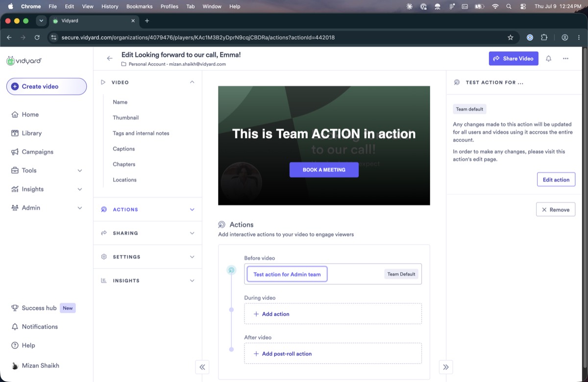
Task: Remove the action with Remove button
Action: [556, 209]
